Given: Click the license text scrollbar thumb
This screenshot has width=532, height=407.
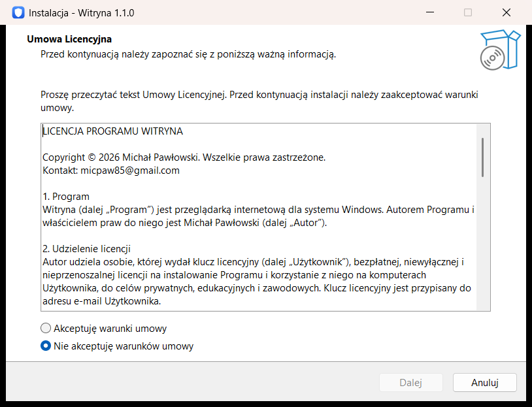Looking at the screenshot, I should [x=482, y=157].
